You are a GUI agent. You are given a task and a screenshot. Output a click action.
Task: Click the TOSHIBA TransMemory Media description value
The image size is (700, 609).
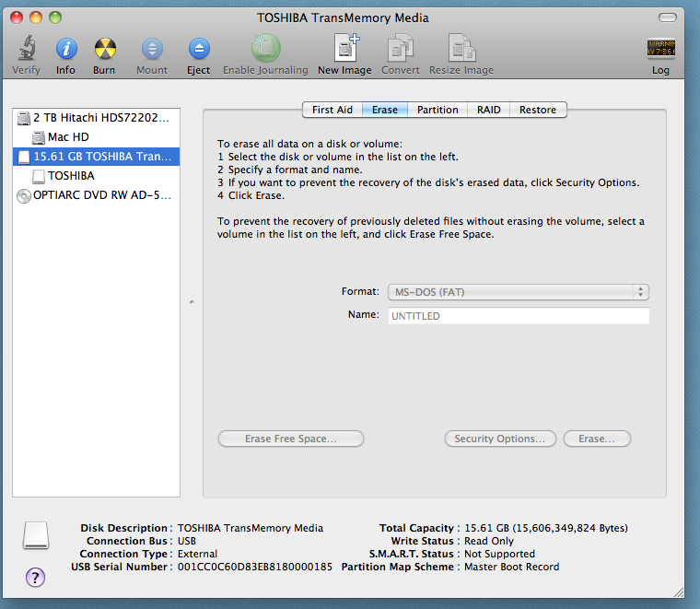pos(250,528)
